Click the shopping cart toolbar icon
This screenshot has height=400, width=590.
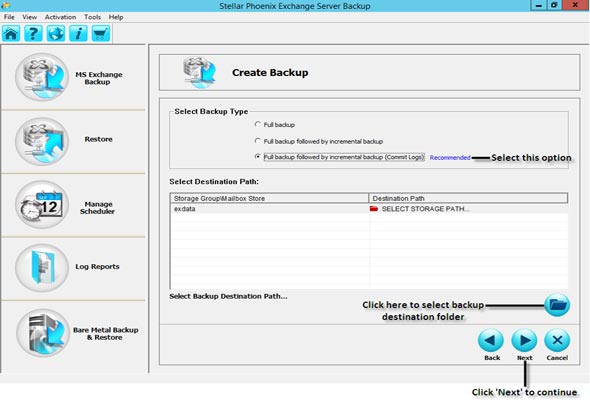101,33
